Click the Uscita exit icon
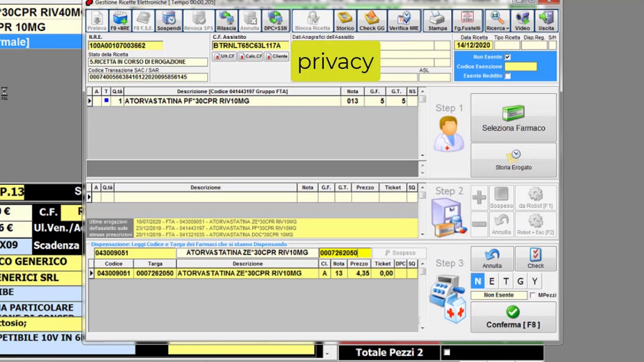The width and height of the screenshot is (644, 362). tap(546, 21)
